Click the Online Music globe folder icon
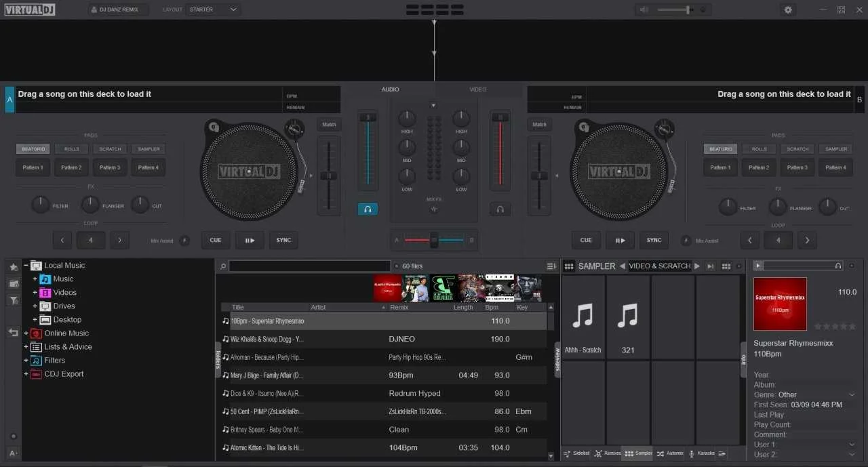Image resolution: width=868 pixels, height=467 pixels. click(37, 333)
